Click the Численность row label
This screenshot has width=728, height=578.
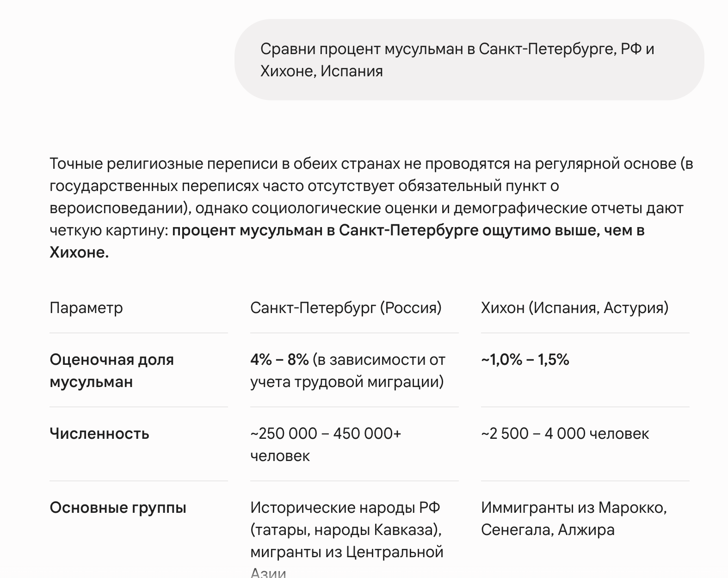coord(99,434)
